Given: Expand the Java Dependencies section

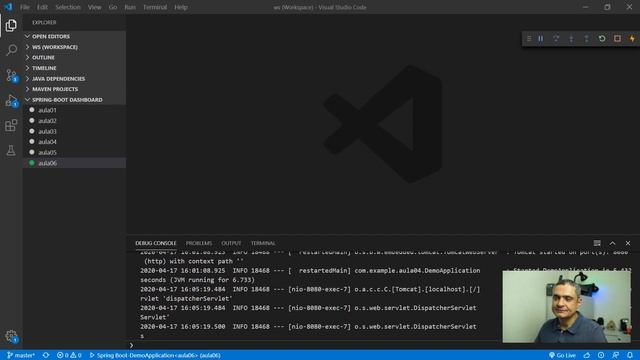Looking at the screenshot, I should (x=74, y=79).
